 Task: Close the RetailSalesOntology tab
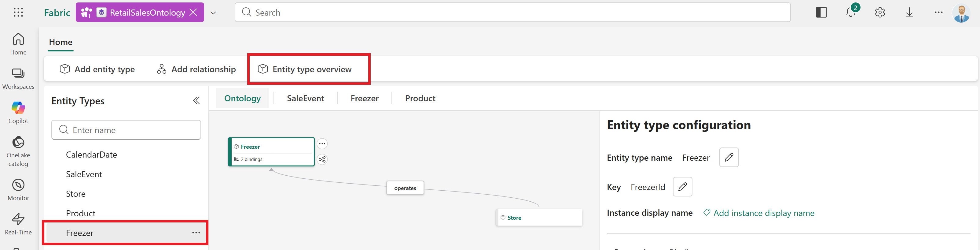click(x=194, y=12)
